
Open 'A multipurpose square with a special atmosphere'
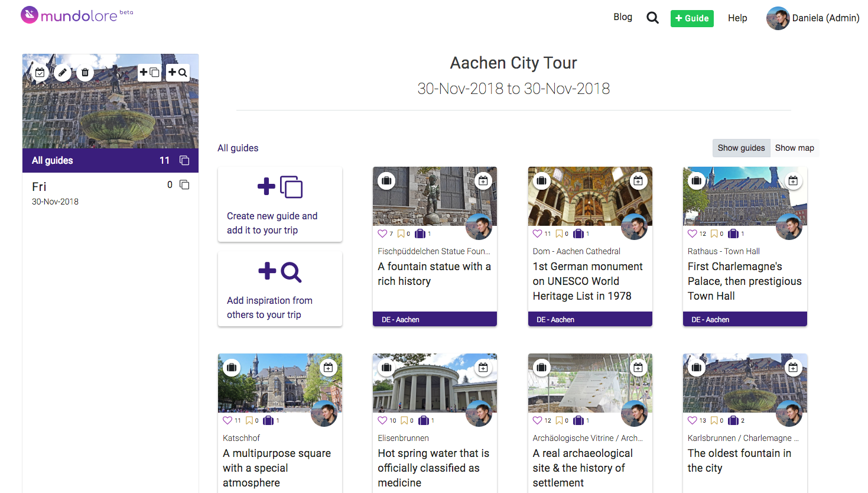(277, 468)
